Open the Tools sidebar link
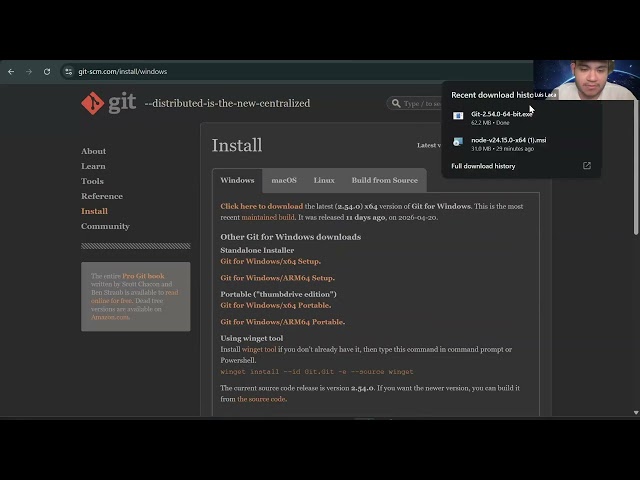 (x=92, y=181)
